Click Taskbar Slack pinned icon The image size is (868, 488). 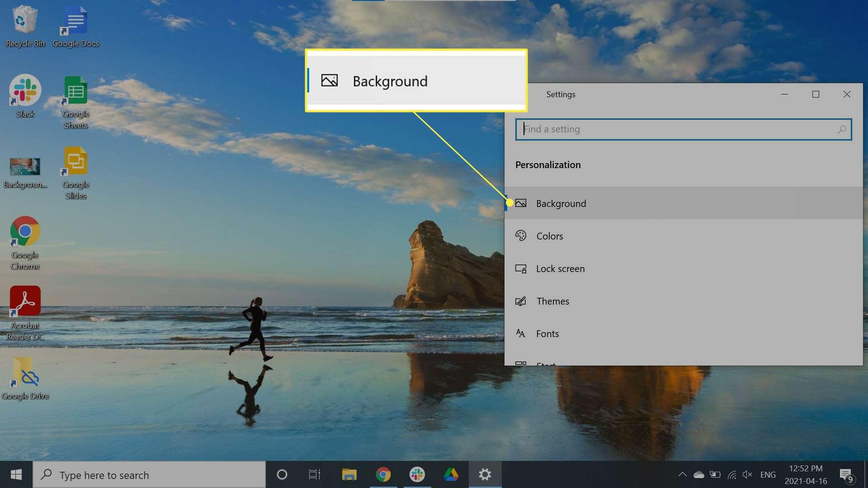point(417,474)
